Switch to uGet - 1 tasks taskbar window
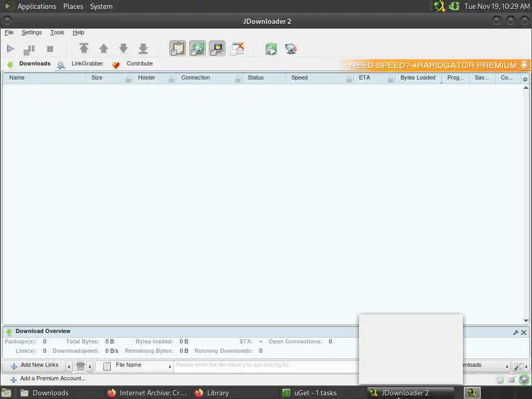The width and height of the screenshot is (532, 399). 315,393
